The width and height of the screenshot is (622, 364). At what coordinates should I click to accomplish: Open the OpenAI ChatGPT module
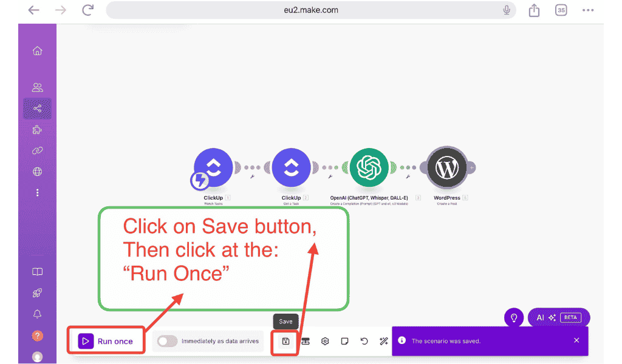tap(369, 167)
